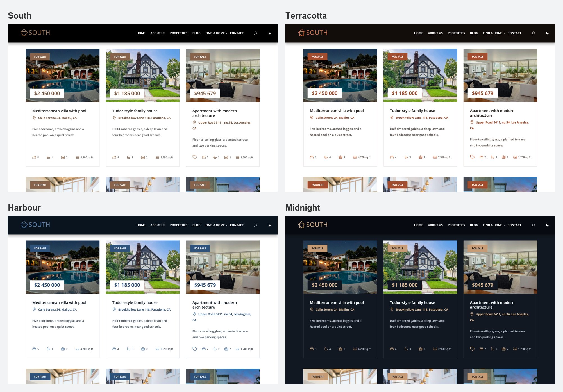The image size is (563, 392).
Task: Click For Rent badge in South theme
Action: [40, 185]
